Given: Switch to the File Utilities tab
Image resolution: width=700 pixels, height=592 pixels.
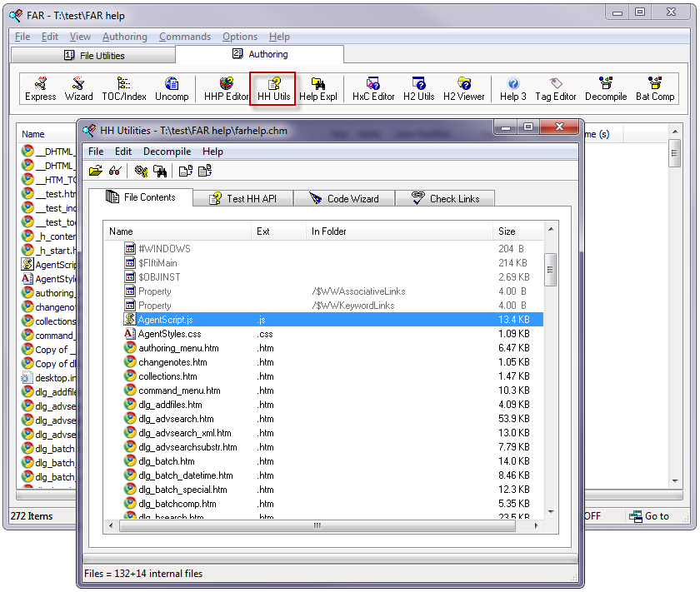Looking at the screenshot, I should (x=93, y=56).
